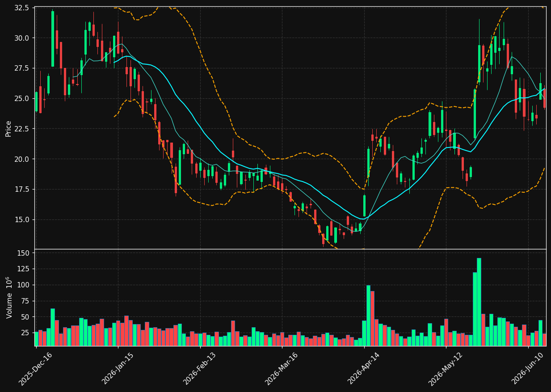The width and height of the screenshot is (551, 392).
Task: Click the 25 volume tick label
Action: tap(26, 333)
